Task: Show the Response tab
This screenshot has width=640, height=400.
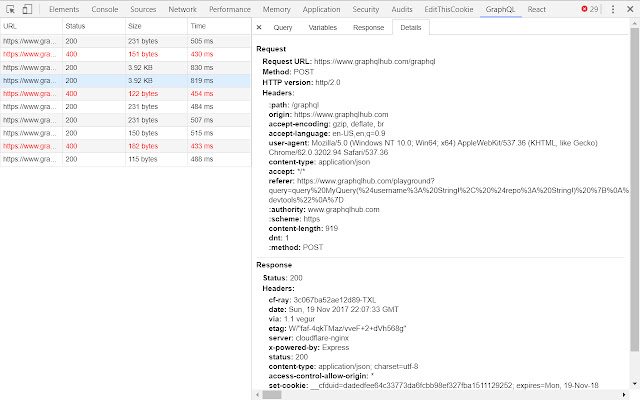Action: 368,28
